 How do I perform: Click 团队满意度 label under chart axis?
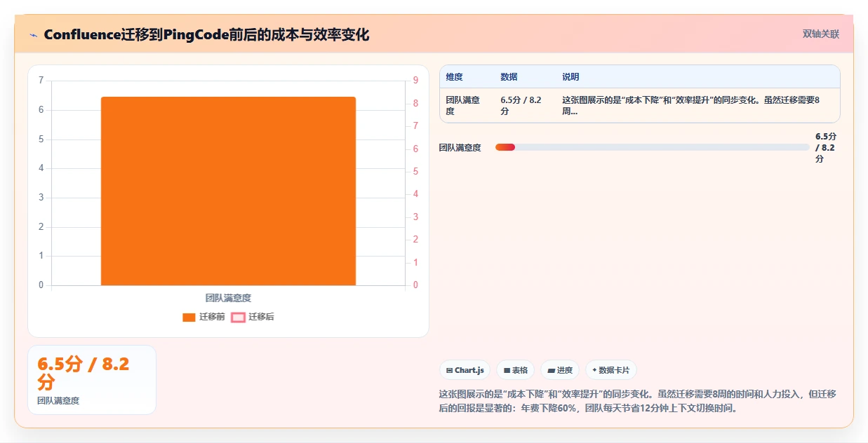click(x=228, y=298)
